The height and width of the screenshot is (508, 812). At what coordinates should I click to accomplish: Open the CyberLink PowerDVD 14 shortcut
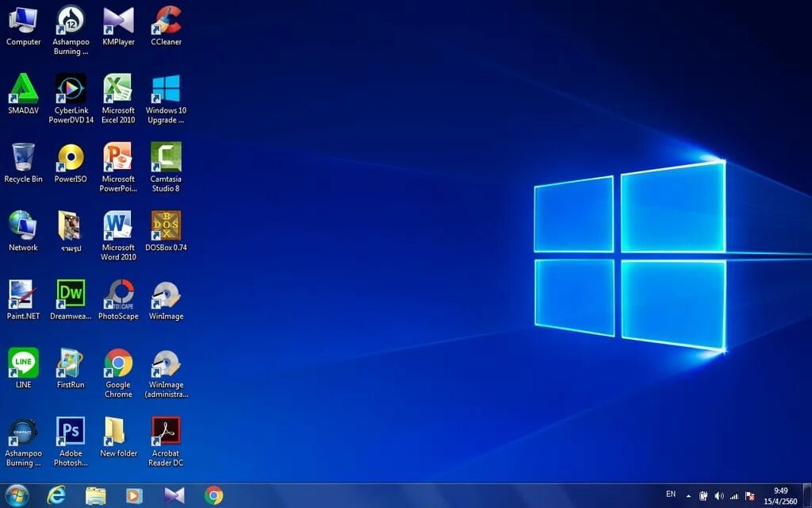(71, 99)
